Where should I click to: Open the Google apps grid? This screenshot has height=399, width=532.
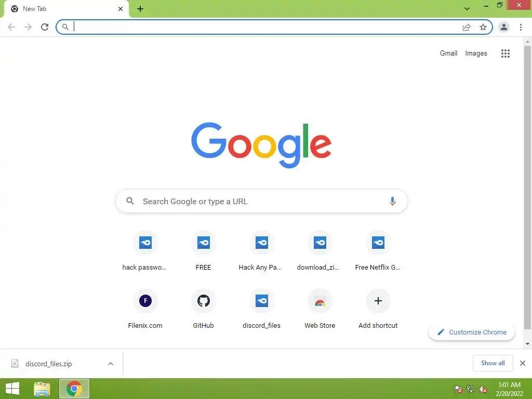coord(506,54)
